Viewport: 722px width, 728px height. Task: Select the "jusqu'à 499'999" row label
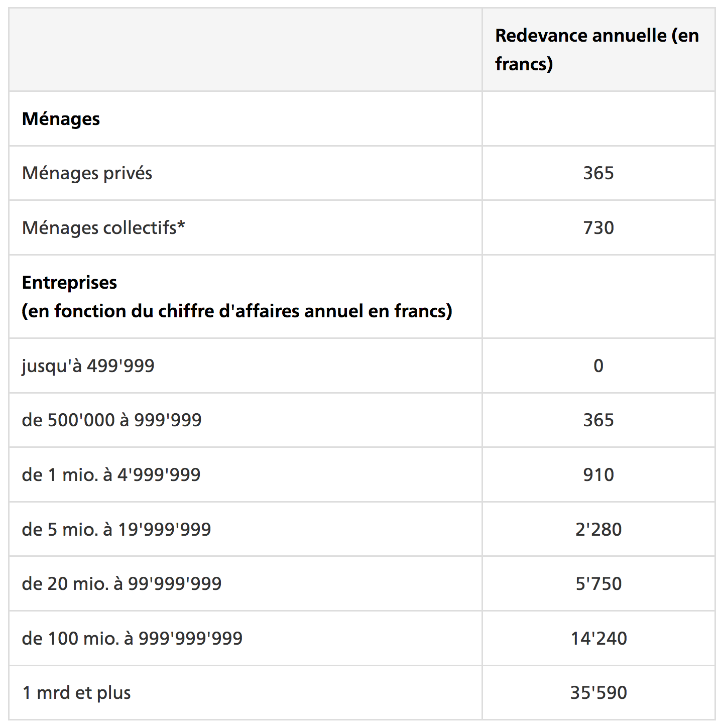88,366
